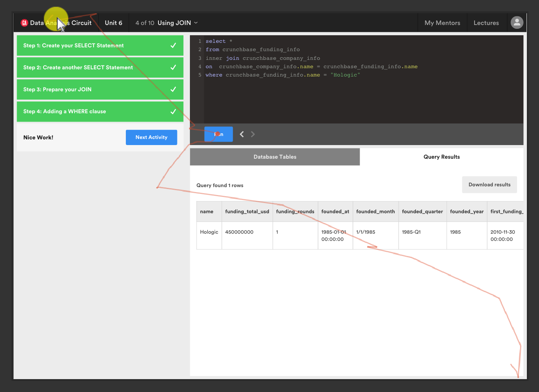
Task: Click the 'founded_quarter' column header
Action: click(x=422, y=211)
